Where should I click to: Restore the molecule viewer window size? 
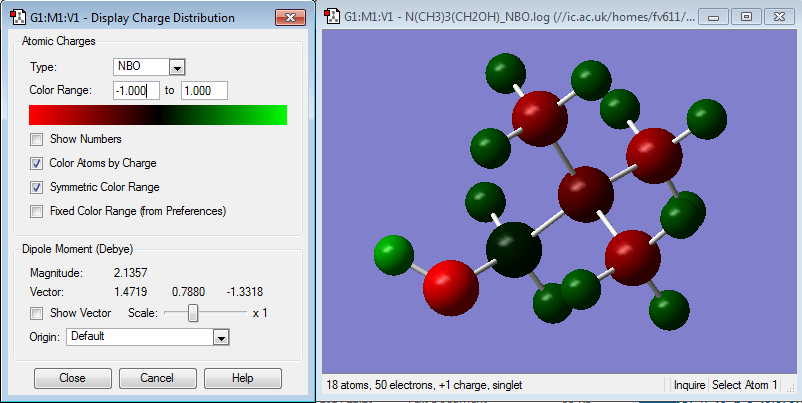click(x=746, y=16)
